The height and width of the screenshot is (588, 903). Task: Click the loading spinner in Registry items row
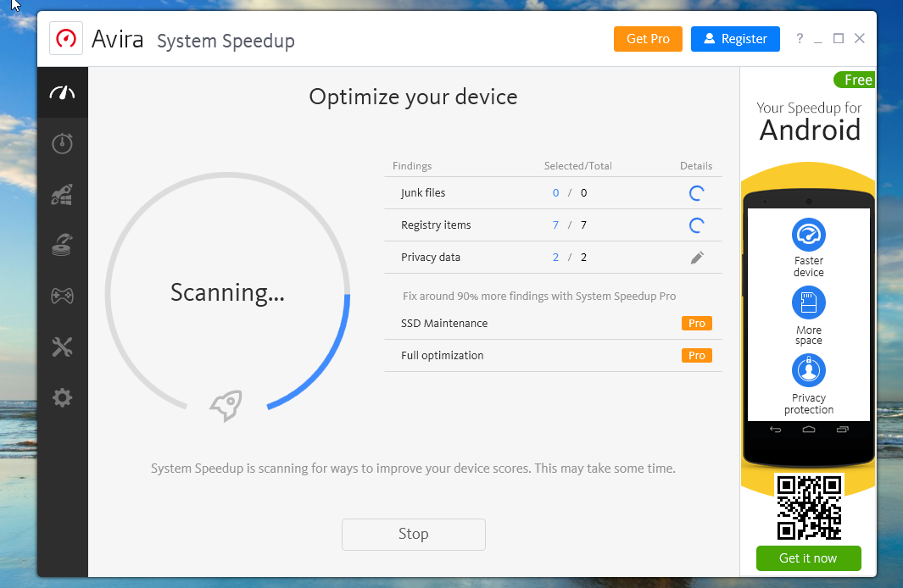coord(697,225)
